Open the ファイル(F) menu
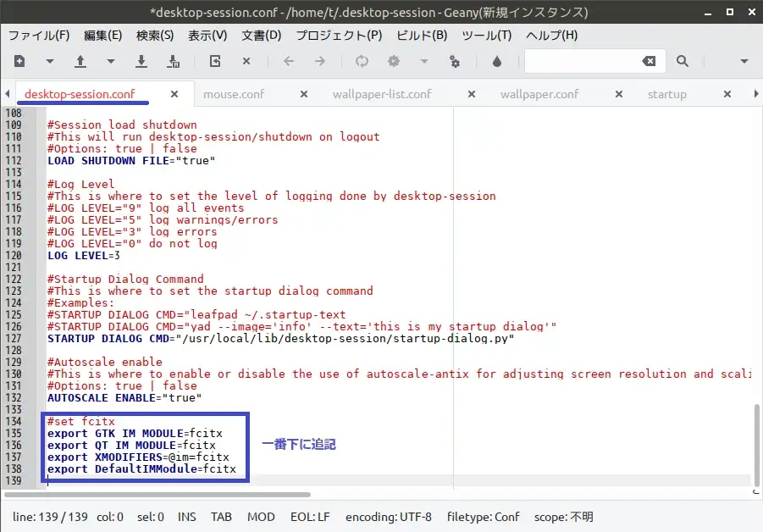The image size is (763, 532). 39,36
